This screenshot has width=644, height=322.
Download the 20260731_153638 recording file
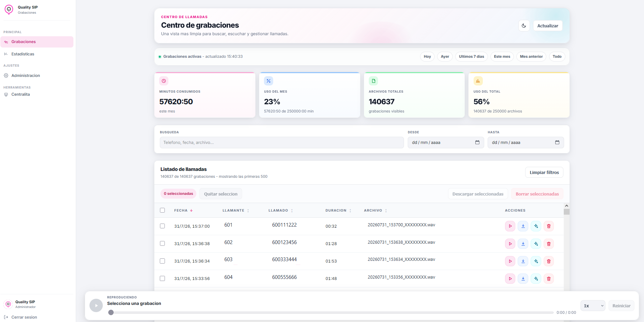[x=523, y=244]
